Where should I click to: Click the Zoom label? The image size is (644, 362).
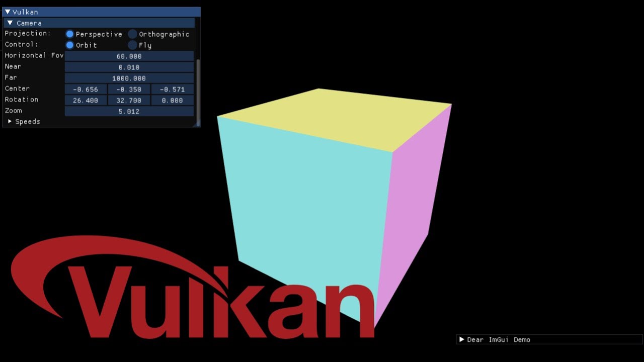click(x=14, y=111)
